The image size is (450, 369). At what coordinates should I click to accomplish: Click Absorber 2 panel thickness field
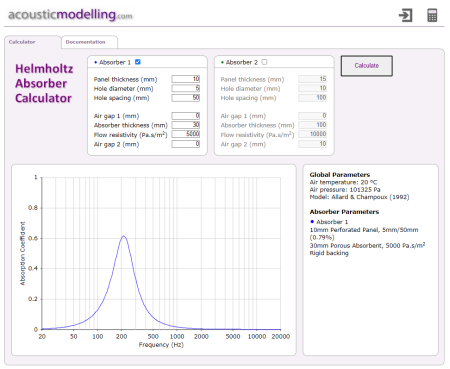tap(312, 79)
